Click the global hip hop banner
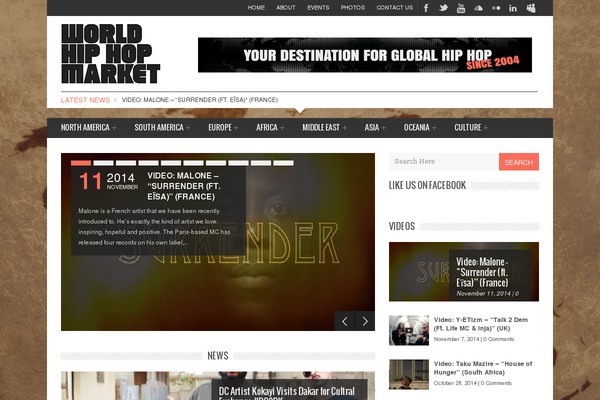This screenshot has width=600, height=400. tap(365, 55)
